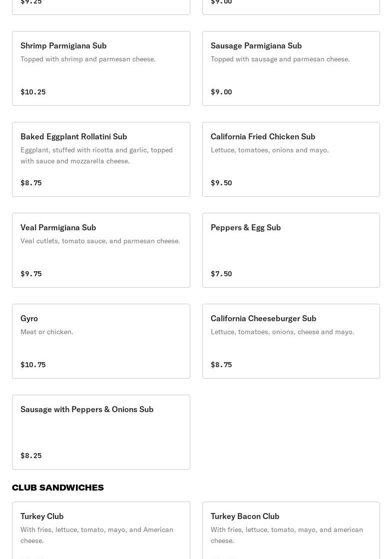The image size is (392, 559).
Task: Click the $9.50 California Fried Chicken price
Action: [221, 183]
